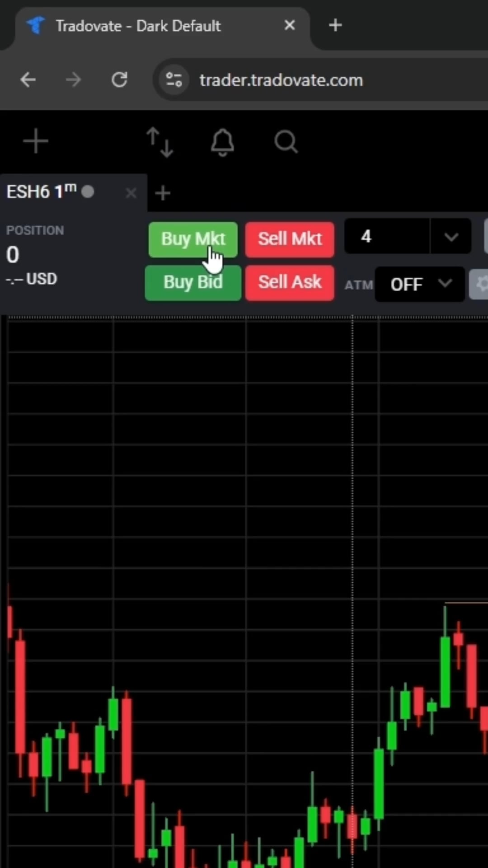This screenshot has height=868, width=488.
Task: Open a new browser tab
Action: pyautogui.click(x=335, y=25)
